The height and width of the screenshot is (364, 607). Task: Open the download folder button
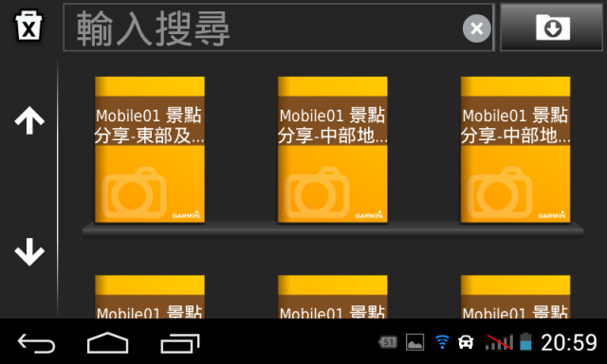[x=552, y=27]
